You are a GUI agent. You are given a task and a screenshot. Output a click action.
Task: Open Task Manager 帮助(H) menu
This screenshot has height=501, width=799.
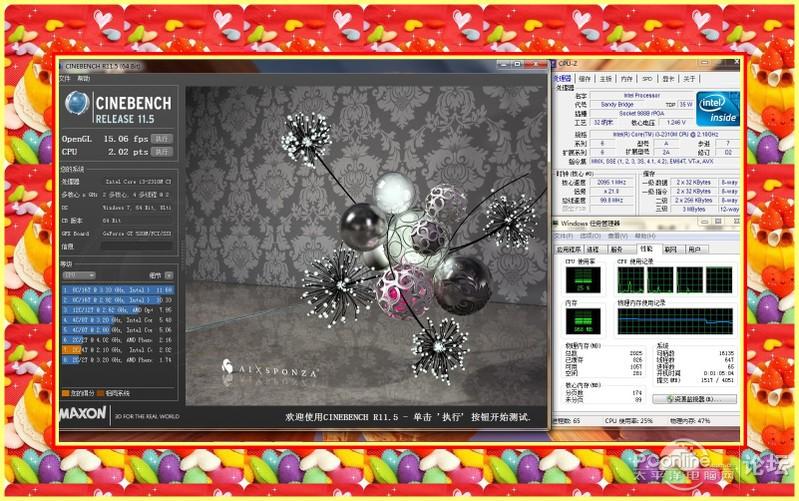645,236
